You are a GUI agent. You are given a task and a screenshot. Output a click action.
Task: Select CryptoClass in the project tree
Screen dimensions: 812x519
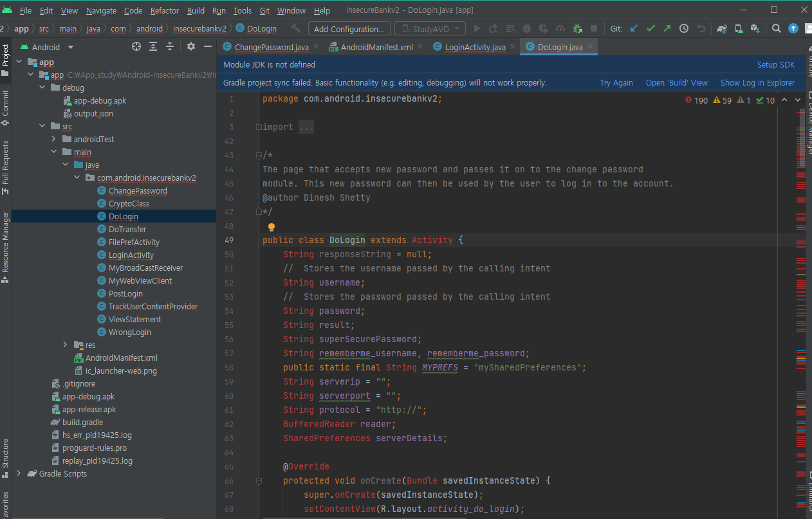(x=129, y=203)
